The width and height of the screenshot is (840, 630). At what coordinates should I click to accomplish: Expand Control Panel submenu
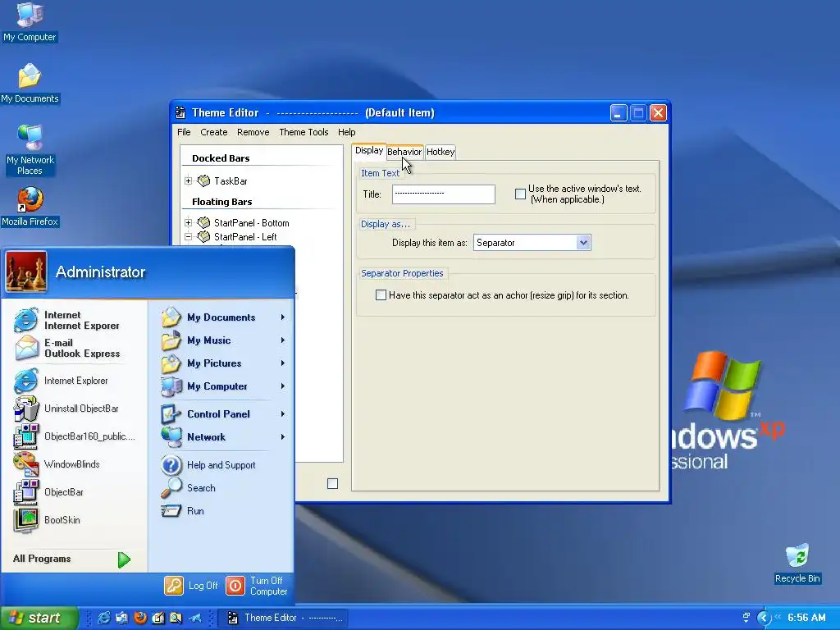click(283, 414)
